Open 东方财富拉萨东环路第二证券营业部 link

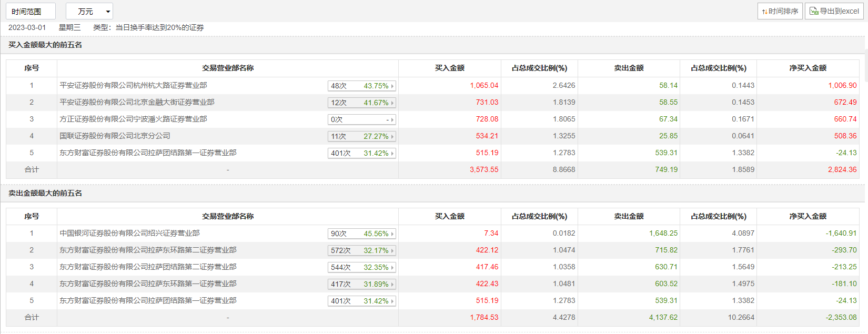pos(148,250)
